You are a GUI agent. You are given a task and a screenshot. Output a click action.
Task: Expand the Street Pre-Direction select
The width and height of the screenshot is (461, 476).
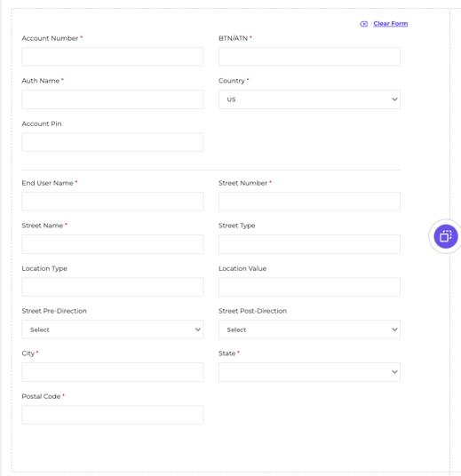tap(113, 329)
